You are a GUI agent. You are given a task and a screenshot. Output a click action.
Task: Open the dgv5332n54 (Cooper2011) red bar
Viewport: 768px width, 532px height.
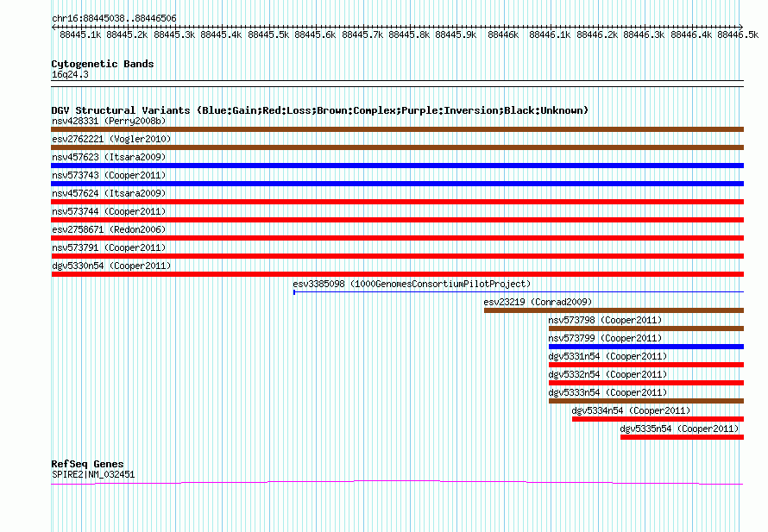(x=646, y=383)
